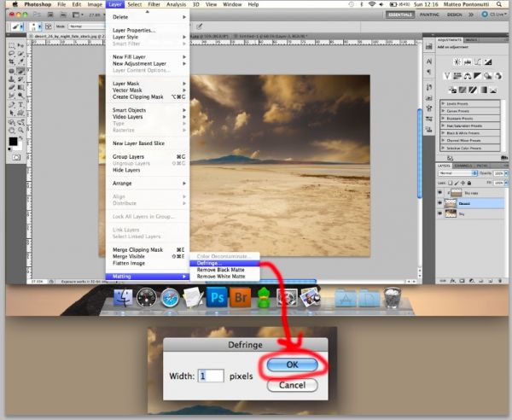
Task: Open the Trash in the dock
Action: (x=393, y=298)
